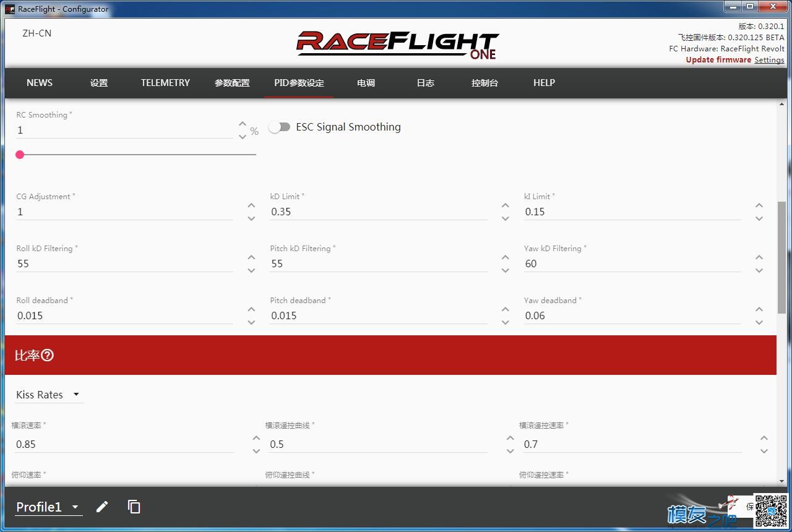The width and height of the screenshot is (792, 532).
Task: Decrease CG Adjustment value
Action: click(251, 218)
